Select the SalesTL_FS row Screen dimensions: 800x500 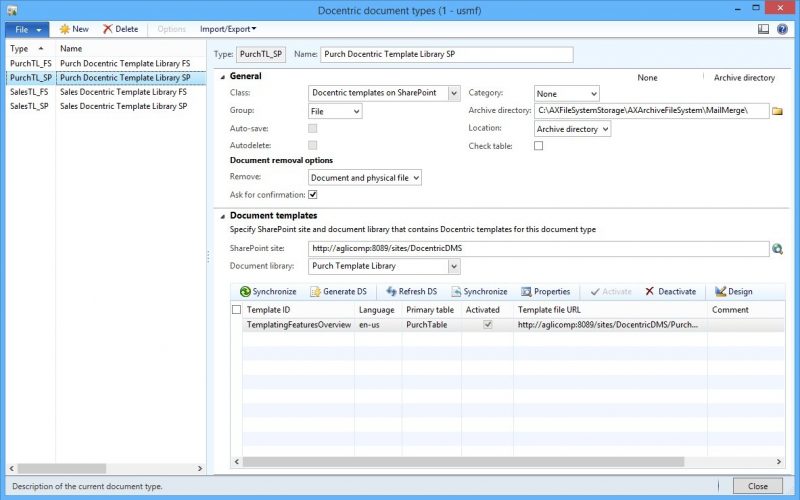[x=31, y=92]
